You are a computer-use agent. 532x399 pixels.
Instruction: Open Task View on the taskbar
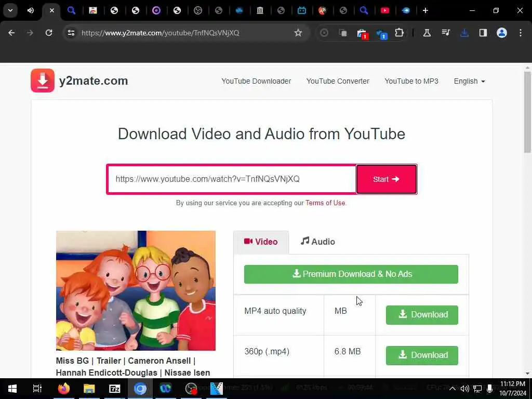click(x=37, y=389)
